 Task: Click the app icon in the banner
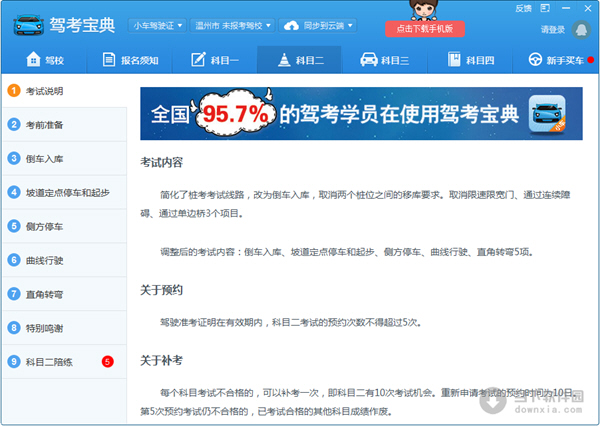click(547, 114)
